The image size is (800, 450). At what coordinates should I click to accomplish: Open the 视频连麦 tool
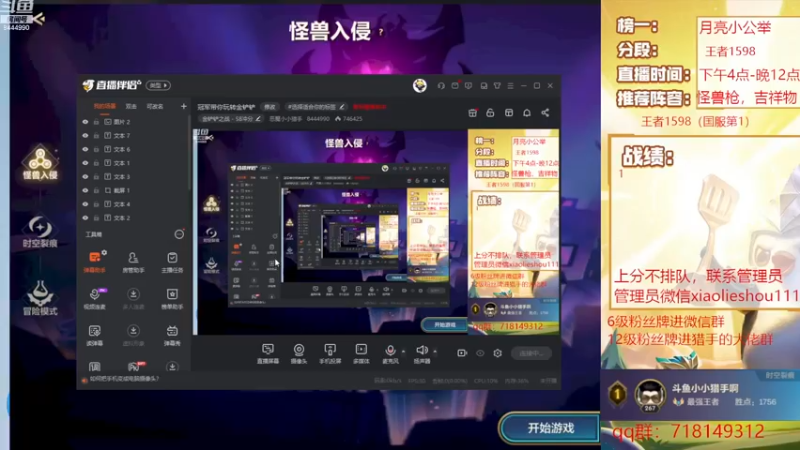pos(94,298)
